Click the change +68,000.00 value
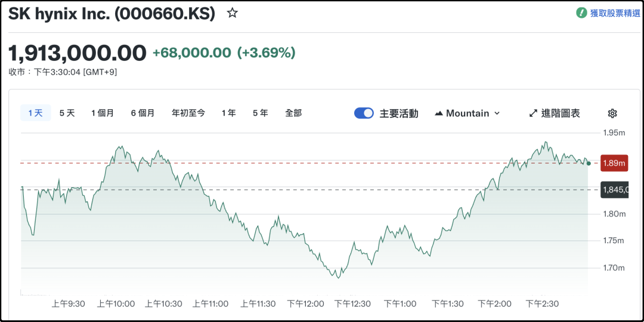The height and width of the screenshot is (322, 644). pyautogui.click(x=192, y=52)
